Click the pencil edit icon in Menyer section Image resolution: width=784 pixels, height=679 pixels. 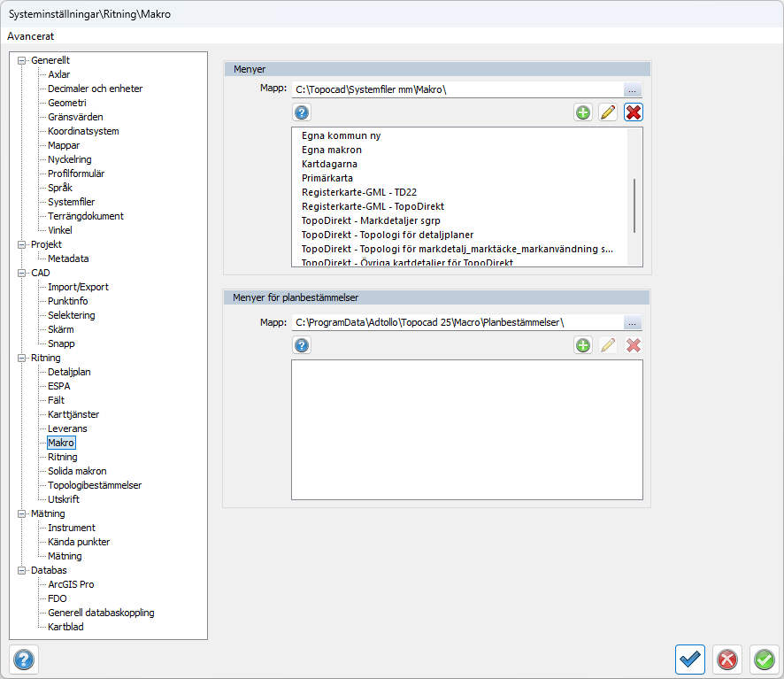click(x=608, y=112)
